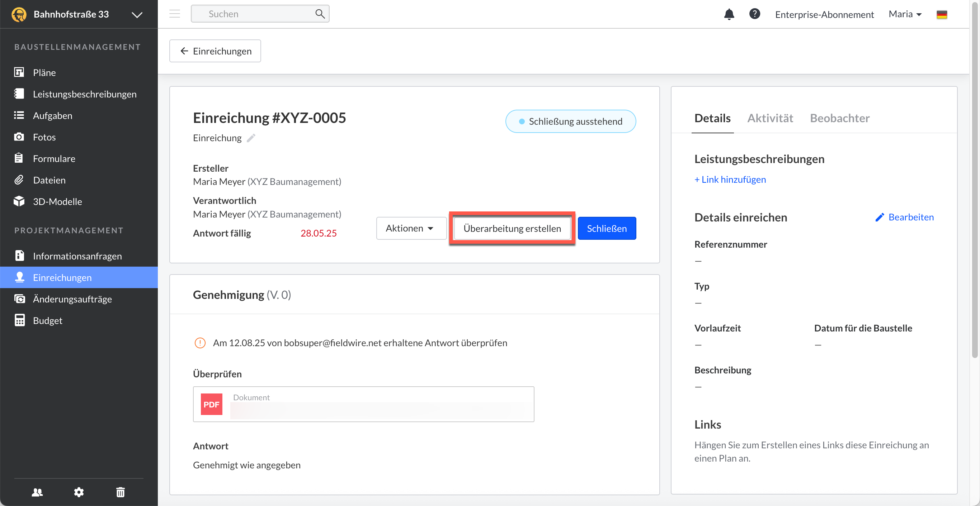Open Änderungsaufträge in the sidebar
Viewport: 980px width, 506px height.
(x=72, y=299)
